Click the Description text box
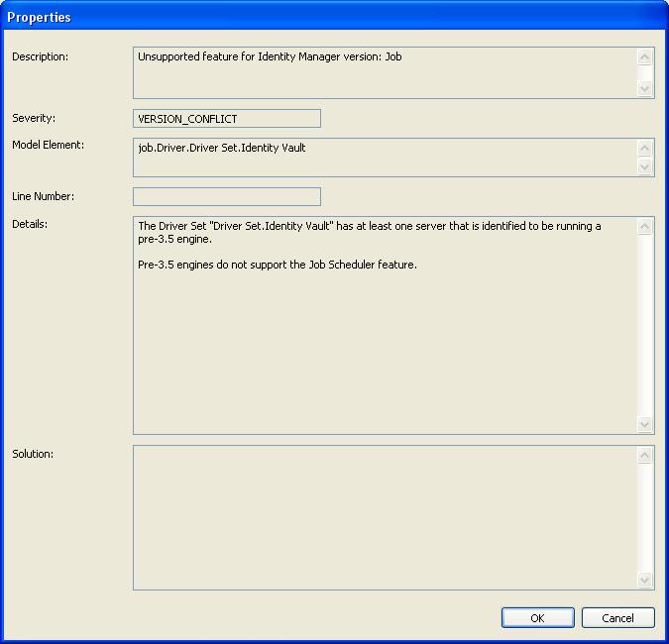Viewport: 669px width, 644px height. pyautogui.click(x=393, y=73)
